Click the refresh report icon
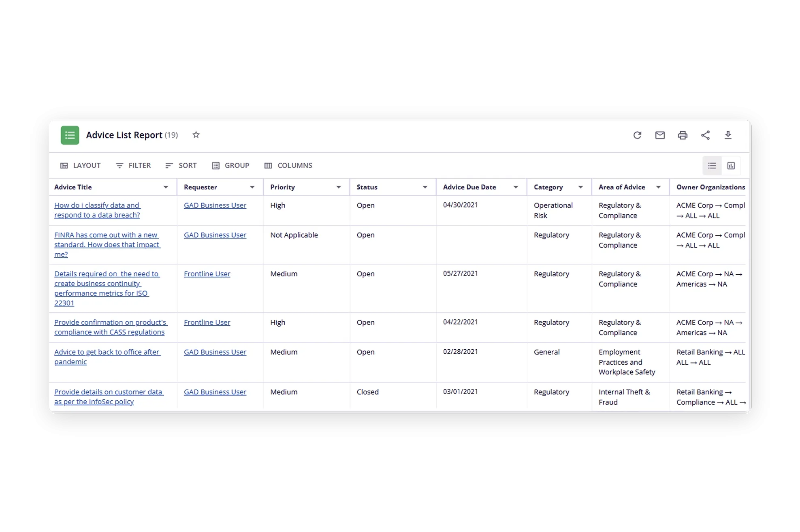This screenshot has width=800, height=532. (637, 135)
